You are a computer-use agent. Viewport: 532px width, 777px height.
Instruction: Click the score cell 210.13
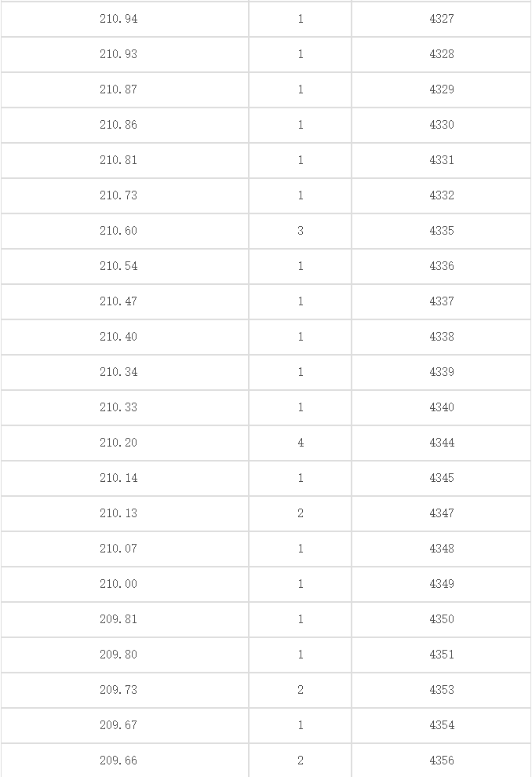[118, 513]
